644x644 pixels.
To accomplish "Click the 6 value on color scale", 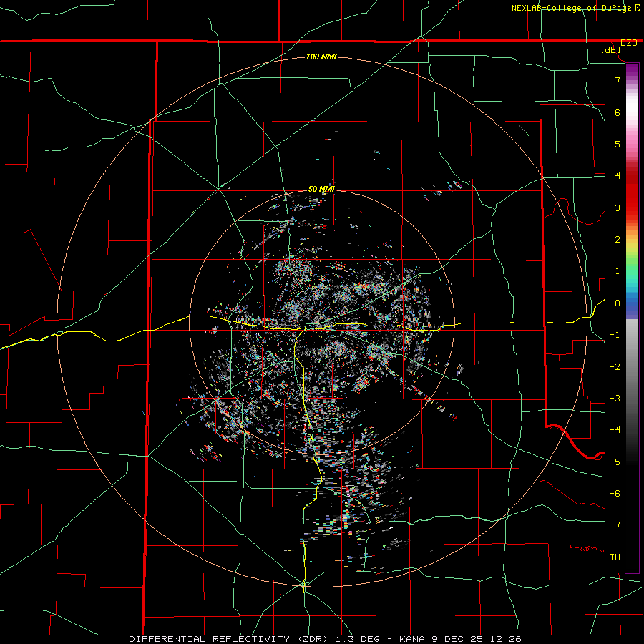I will click(x=618, y=112).
